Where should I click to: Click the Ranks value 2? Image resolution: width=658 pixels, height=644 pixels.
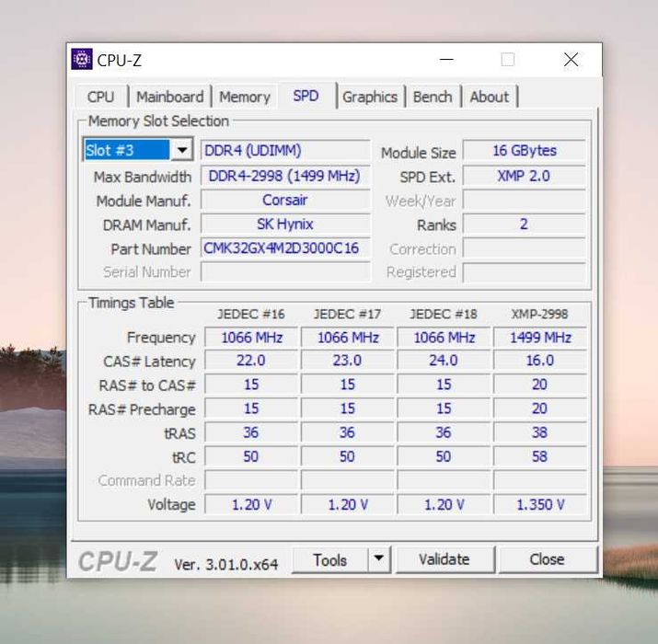[525, 224]
